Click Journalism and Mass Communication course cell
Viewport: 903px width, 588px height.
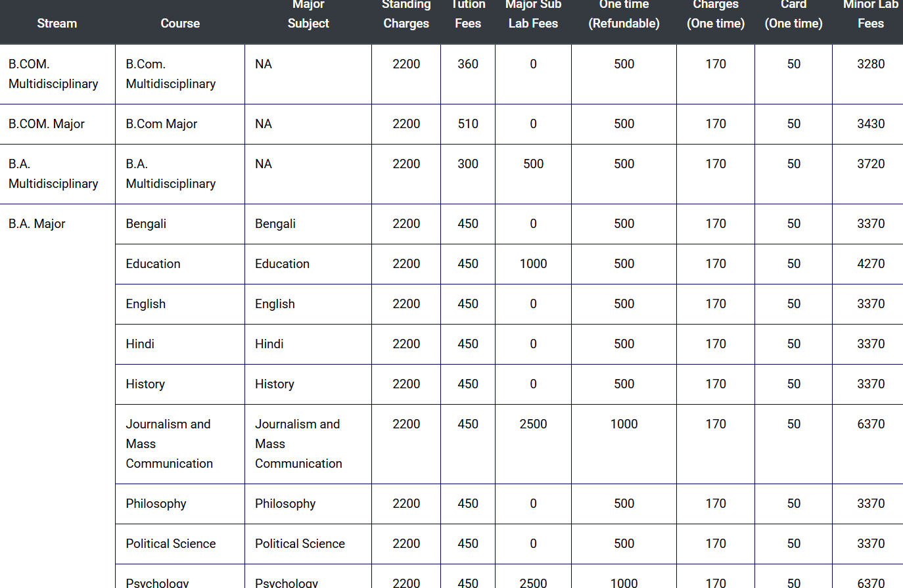[170, 443]
